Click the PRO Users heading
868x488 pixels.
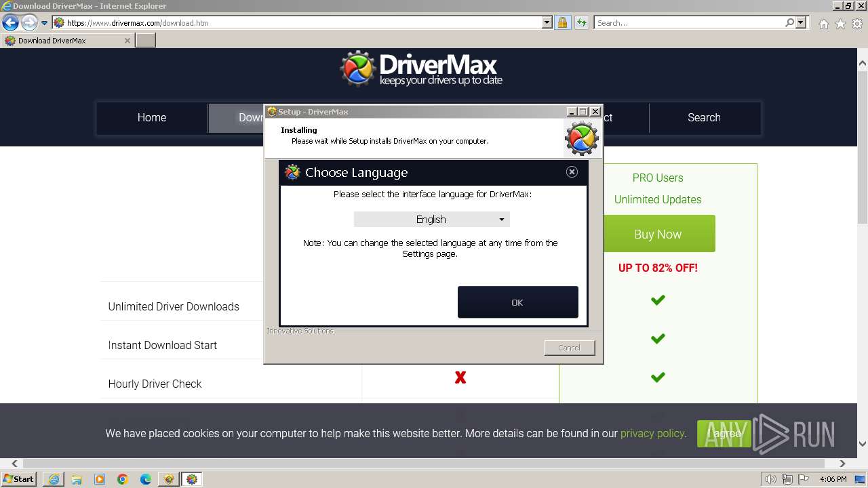point(658,178)
